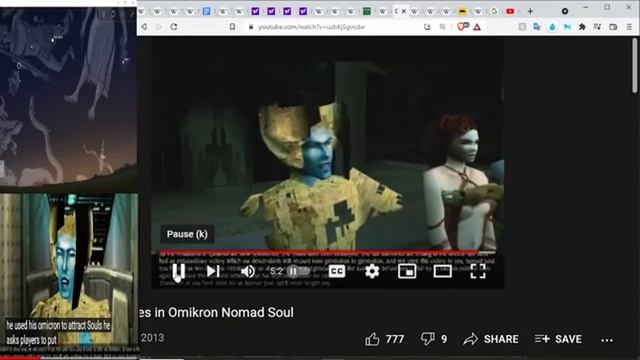640x360 pixels.
Task: Mute the video with the speaker icon
Action: [247, 271]
